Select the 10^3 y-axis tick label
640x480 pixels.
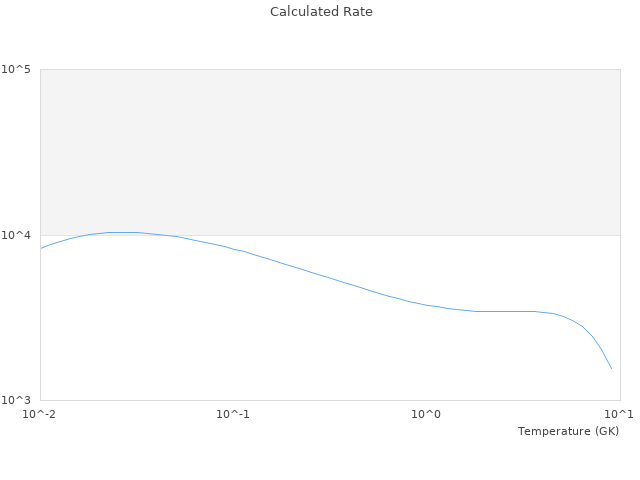[16, 400]
